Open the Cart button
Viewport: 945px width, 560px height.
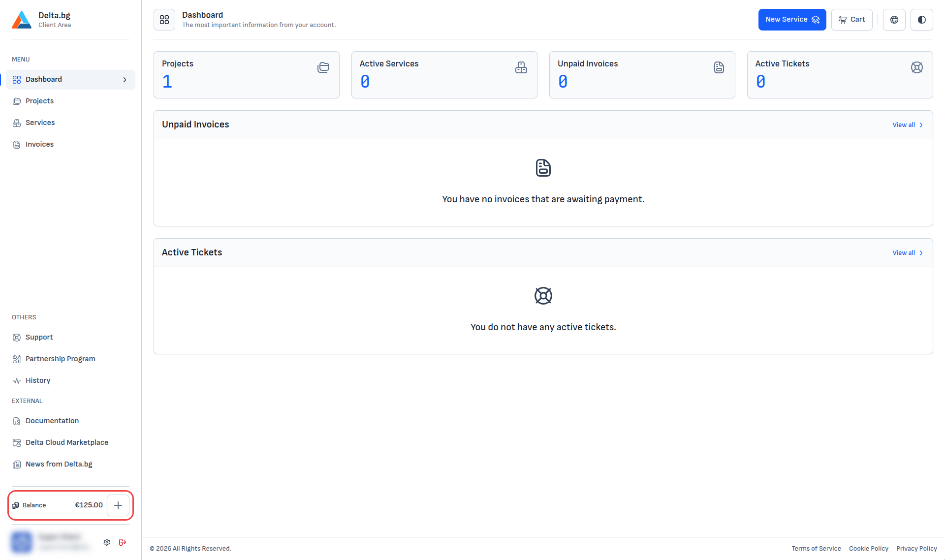click(852, 20)
